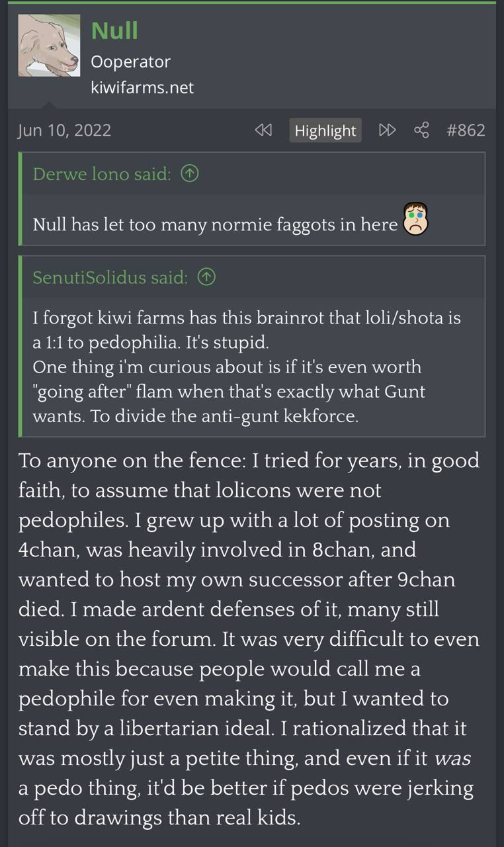This screenshot has width=504, height=847.
Task: Click the crying face emoji in the quote
Action: coord(416,218)
